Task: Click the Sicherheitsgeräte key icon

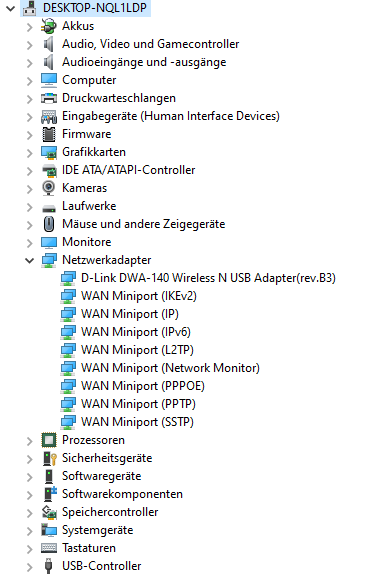Action: pyautogui.click(x=49, y=458)
